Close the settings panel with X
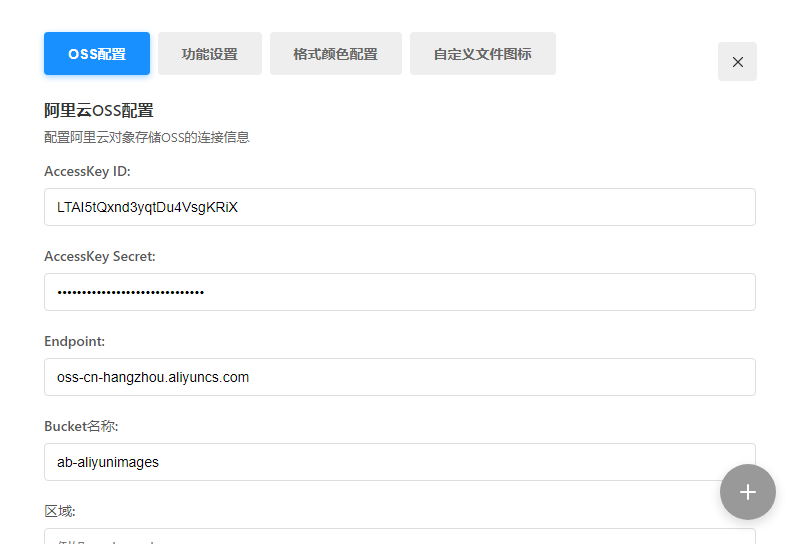 tap(737, 62)
